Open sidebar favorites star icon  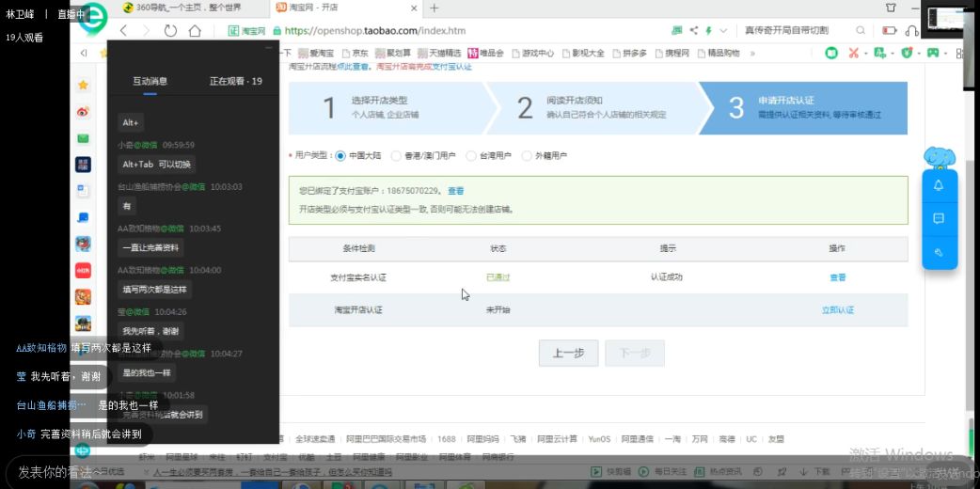pos(83,85)
